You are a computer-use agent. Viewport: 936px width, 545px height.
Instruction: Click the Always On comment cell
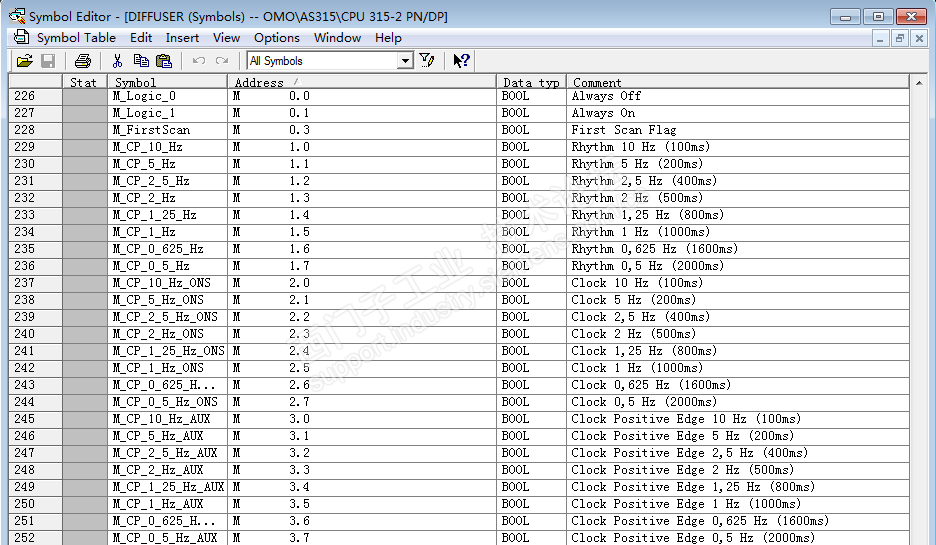[x=738, y=113]
